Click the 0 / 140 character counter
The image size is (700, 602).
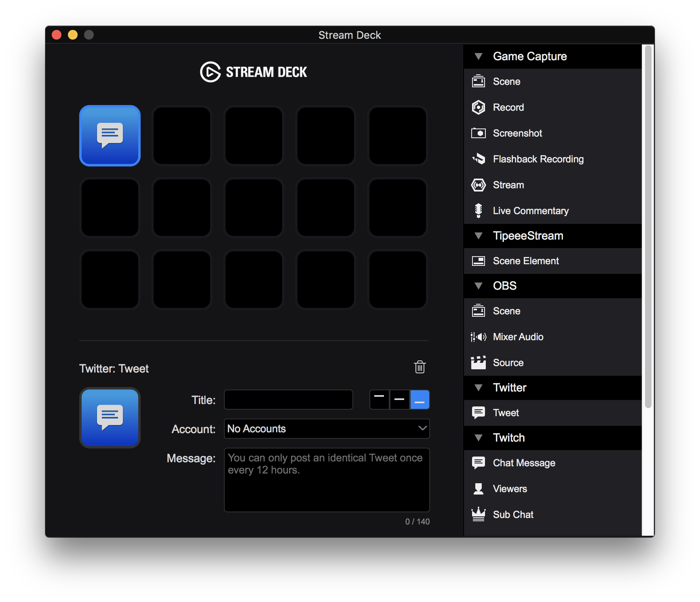(417, 522)
